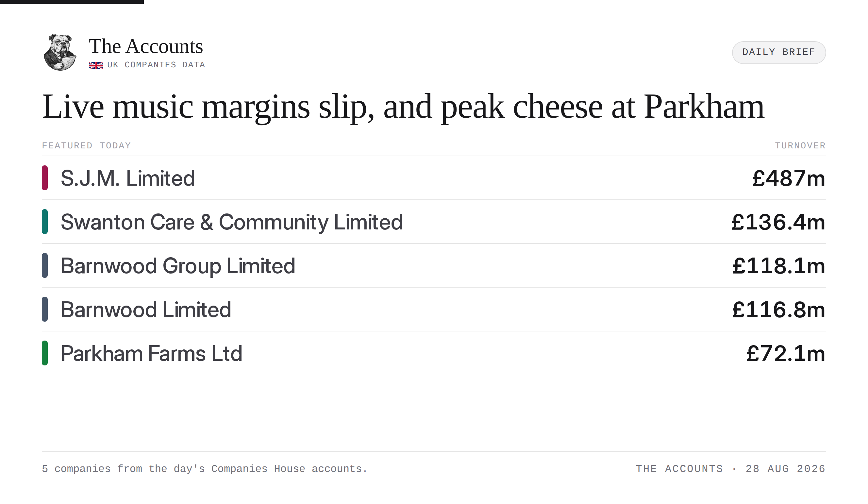
Task: Open the Barnwood Limited entry
Action: tap(434, 309)
